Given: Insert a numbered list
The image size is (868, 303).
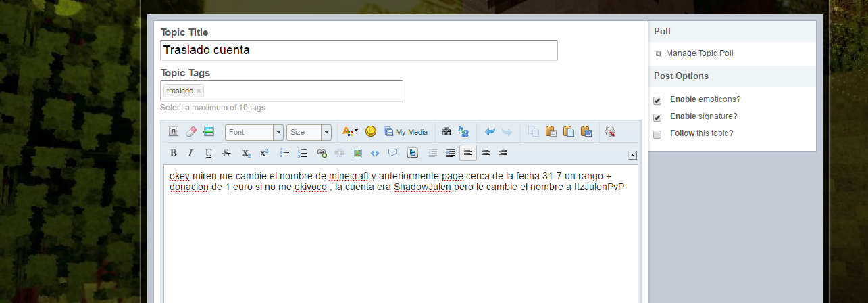Looking at the screenshot, I should 303,153.
